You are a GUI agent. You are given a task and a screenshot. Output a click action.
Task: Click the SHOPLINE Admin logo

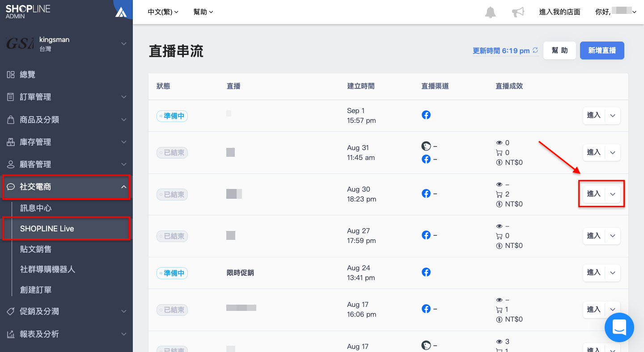(28, 12)
